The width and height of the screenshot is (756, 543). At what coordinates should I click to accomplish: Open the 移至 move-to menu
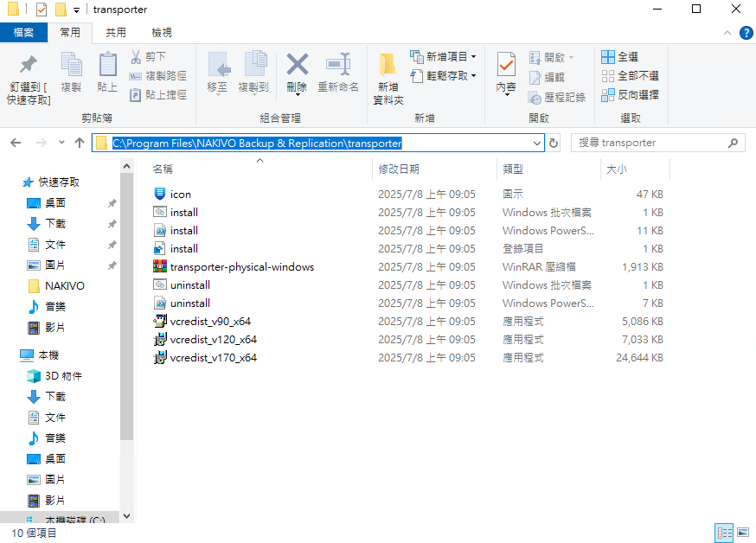217,73
